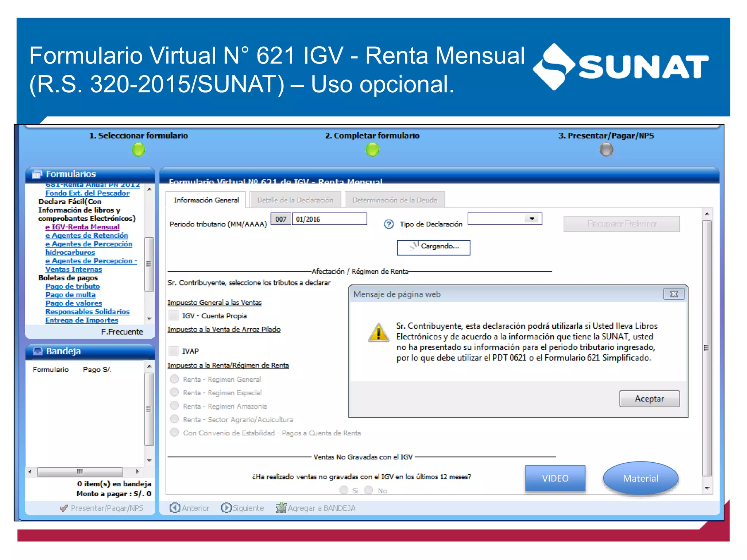The width and height of the screenshot is (747, 560).
Task: Click up arrow of Bandeja vertical scrollbar
Action: pyautogui.click(x=149, y=366)
